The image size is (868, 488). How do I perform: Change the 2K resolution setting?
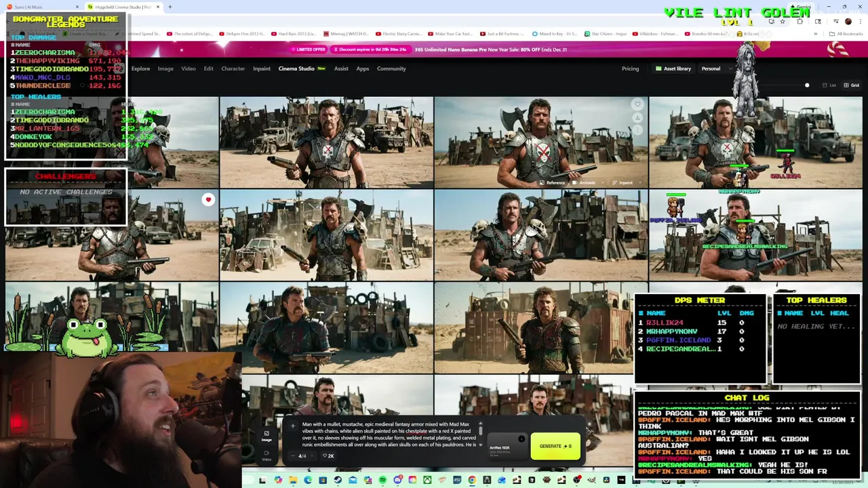[328, 456]
